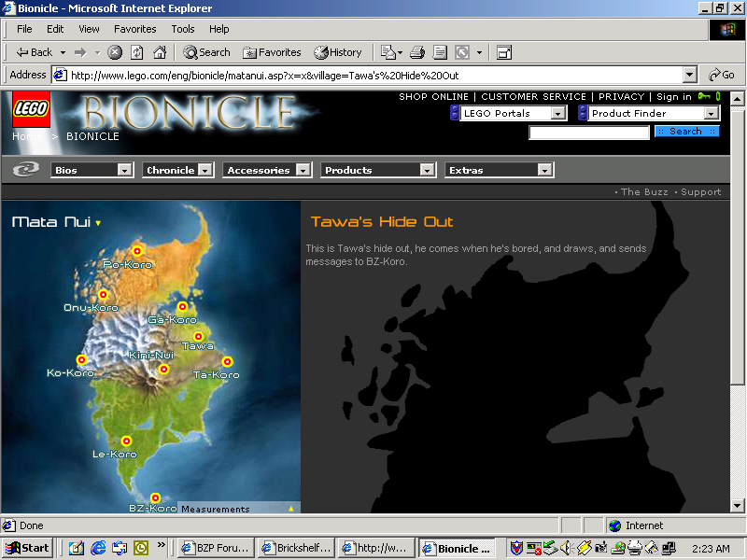
Task: Open the Edit menu
Action: [x=55, y=29]
